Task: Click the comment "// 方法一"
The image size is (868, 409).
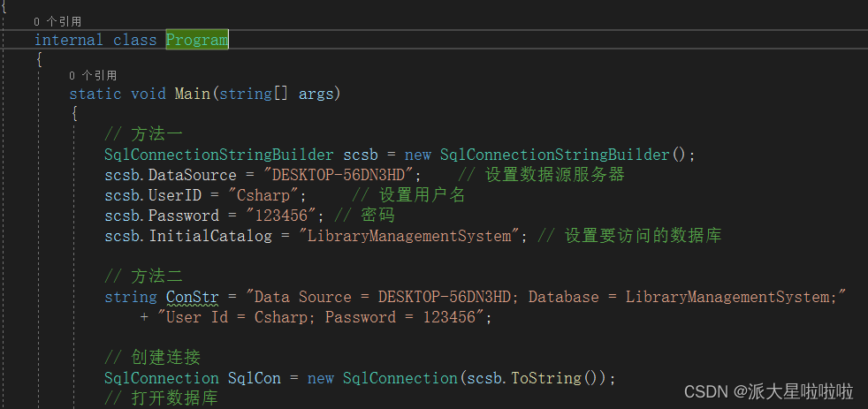Action: click(x=143, y=134)
